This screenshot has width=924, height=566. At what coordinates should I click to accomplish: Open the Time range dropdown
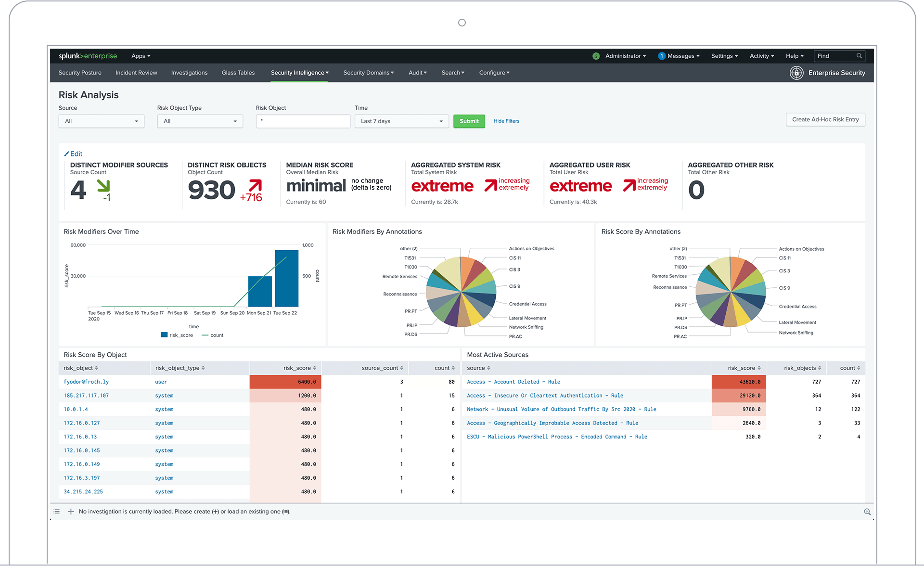point(402,121)
